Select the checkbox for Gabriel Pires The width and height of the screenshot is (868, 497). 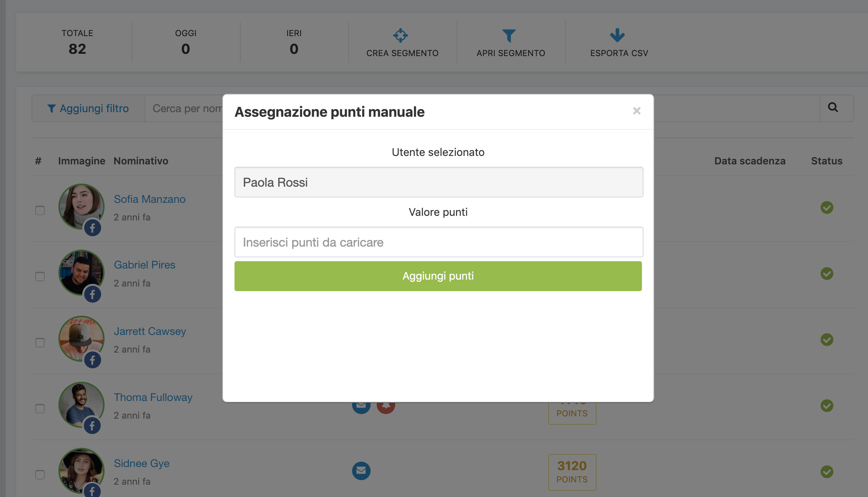(40, 277)
